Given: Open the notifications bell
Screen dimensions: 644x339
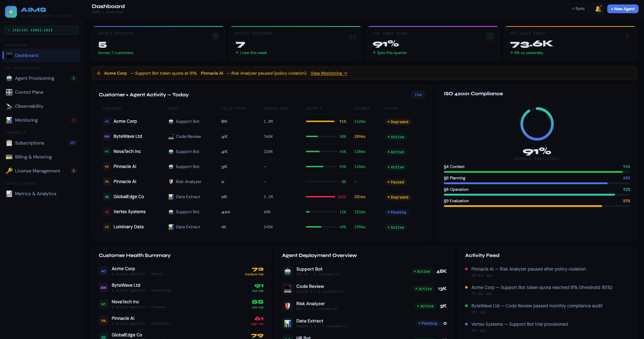Looking at the screenshot, I should click(x=598, y=9).
